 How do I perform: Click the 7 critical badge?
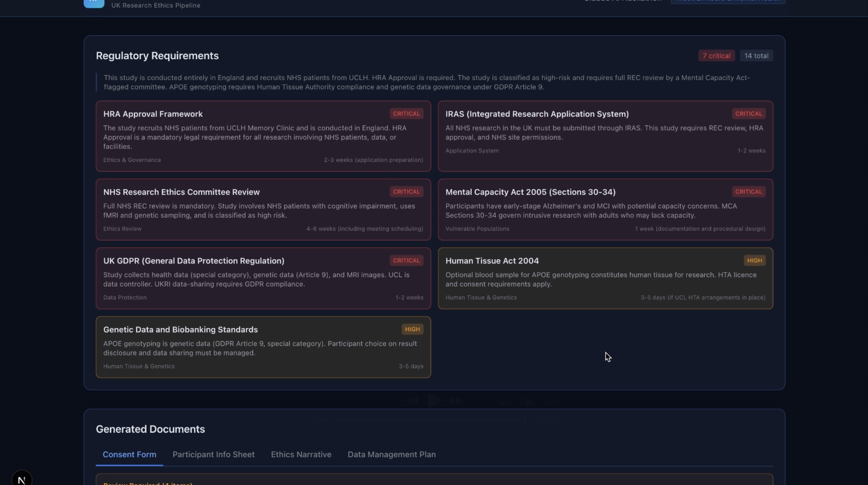click(716, 56)
